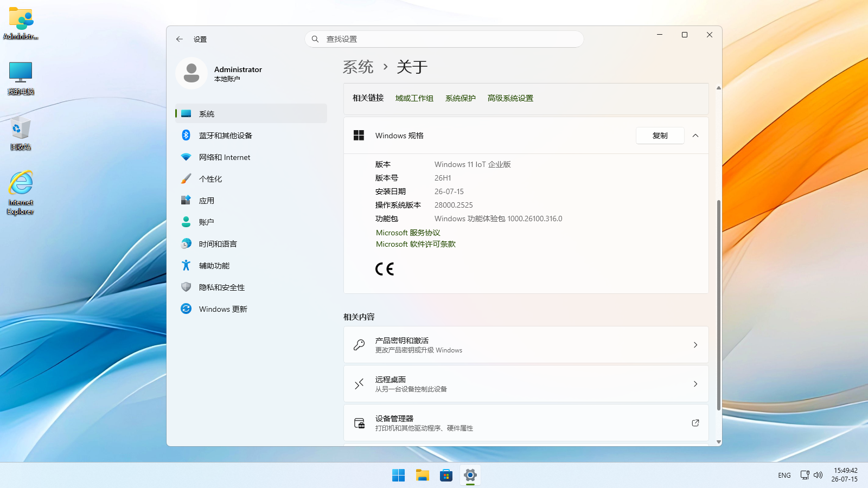Click the 设备管理器 device icon
Image resolution: width=868 pixels, height=488 pixels.
(359, 423)
